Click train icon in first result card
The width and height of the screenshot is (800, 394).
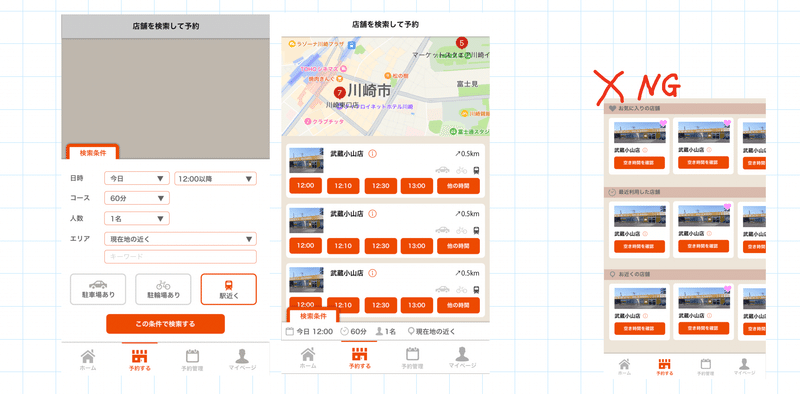click(476, 170)
